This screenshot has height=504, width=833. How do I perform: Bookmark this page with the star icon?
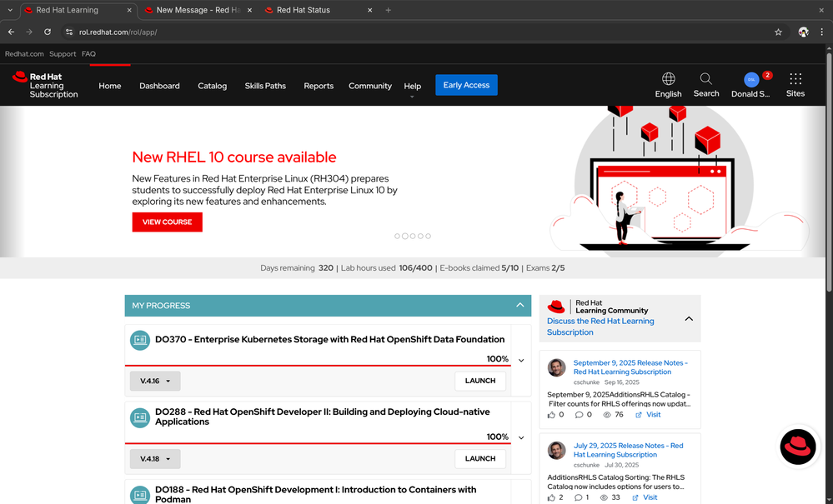778,32
